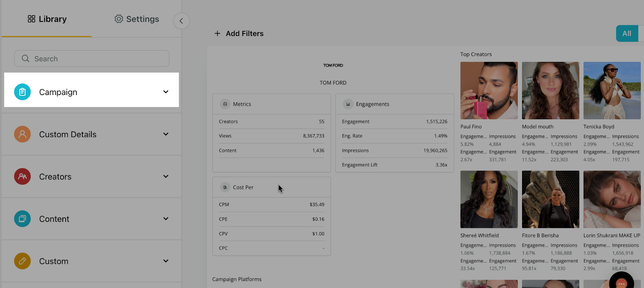Click the Custom pencil icon
This screenshot has height=288, width=644.
(x=23, y=261)
